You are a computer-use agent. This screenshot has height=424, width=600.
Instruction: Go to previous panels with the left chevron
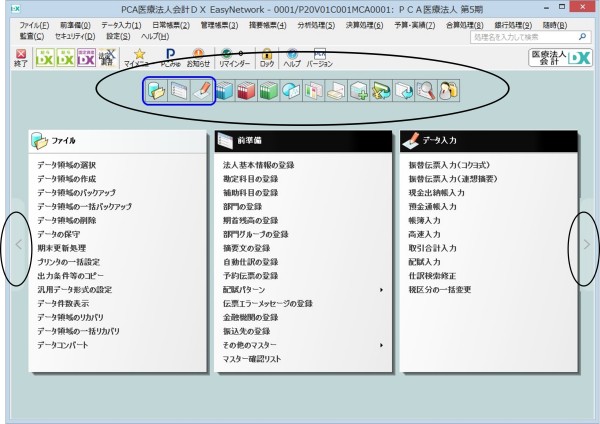[x=18, y=245]
